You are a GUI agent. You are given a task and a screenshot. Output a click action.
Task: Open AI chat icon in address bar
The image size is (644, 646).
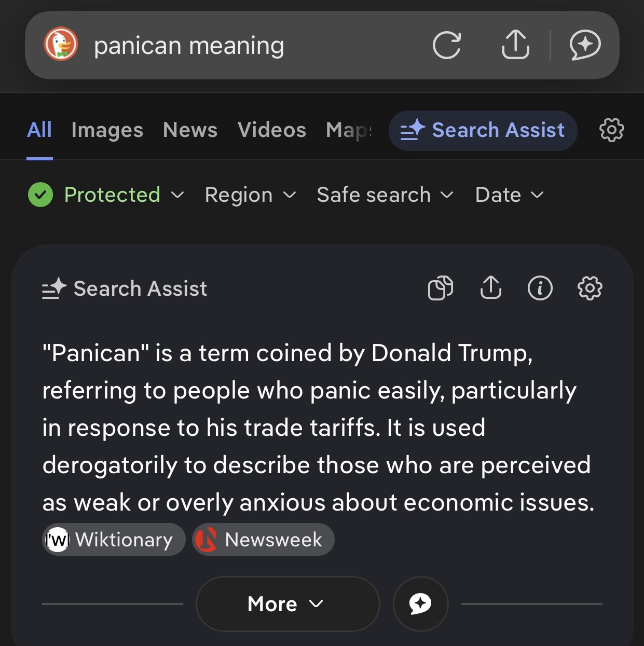(x=585, y=45)
